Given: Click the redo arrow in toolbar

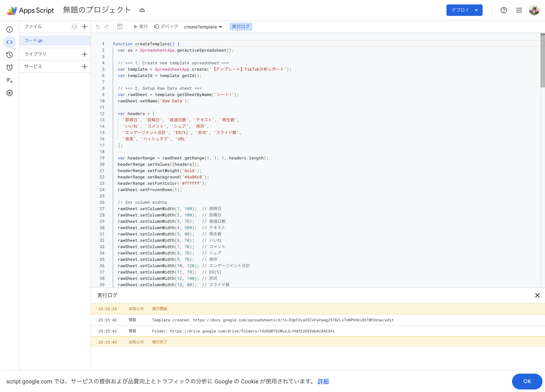Looking at the screenshot, I should (106, 27).
